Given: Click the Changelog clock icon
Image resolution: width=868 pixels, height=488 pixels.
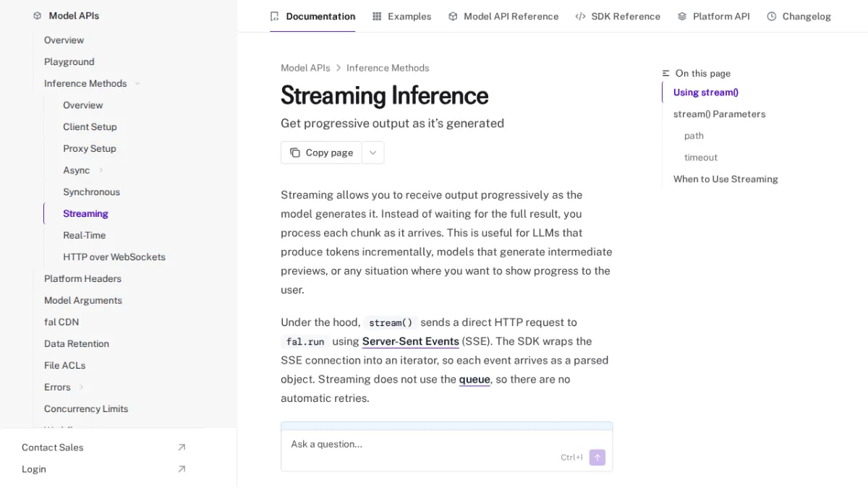Looking at the screenshot, I should coord(772,16).
